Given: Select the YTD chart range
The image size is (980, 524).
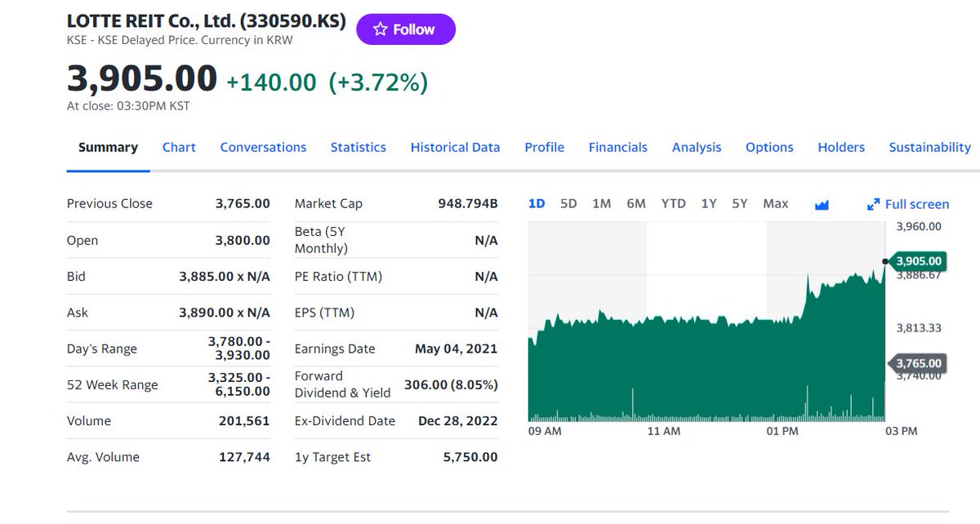Looking at the screenshot, I should [x=674, y=204].
